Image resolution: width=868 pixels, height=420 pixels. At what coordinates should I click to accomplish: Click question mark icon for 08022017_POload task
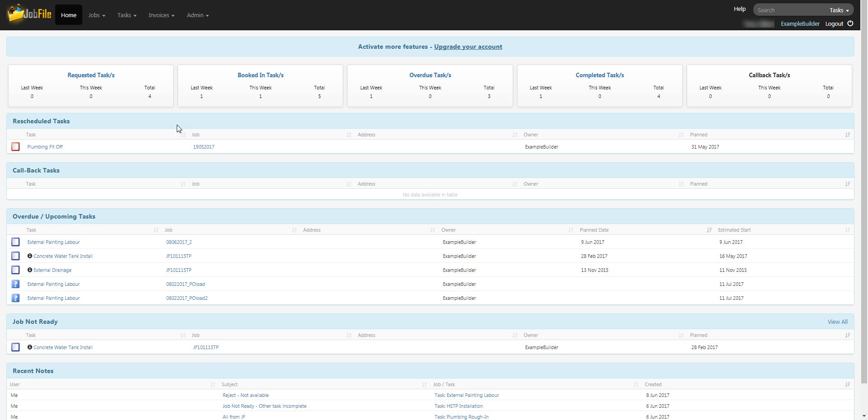pyautogui.click(x=15, y=284)
